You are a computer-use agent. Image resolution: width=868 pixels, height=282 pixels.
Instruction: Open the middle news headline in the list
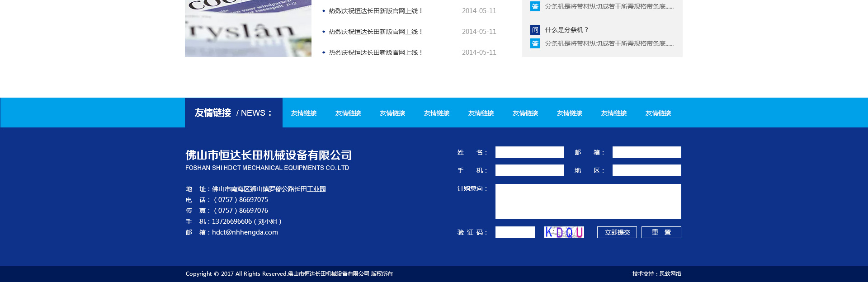[x=375, y=32]
